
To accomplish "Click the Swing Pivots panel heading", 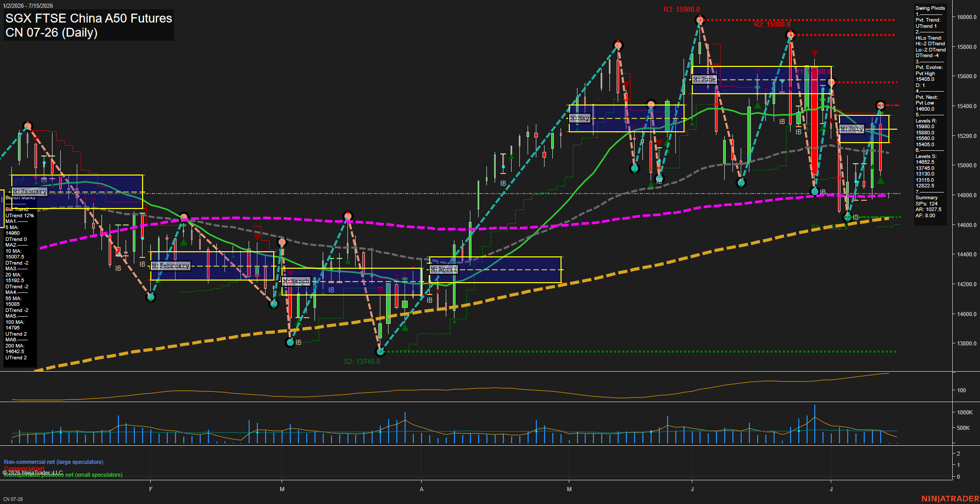I will pos(930,8).
